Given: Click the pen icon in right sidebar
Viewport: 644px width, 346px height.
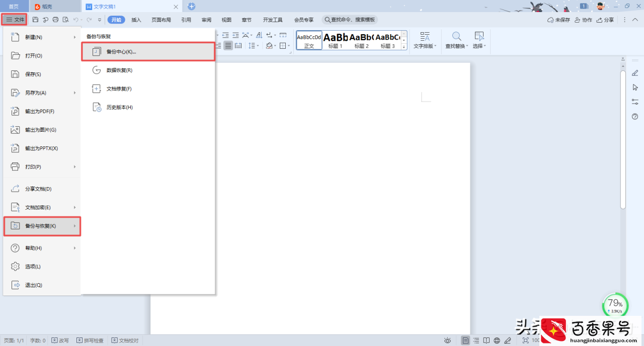Looking at the screenshot, I should click(635, 73).
